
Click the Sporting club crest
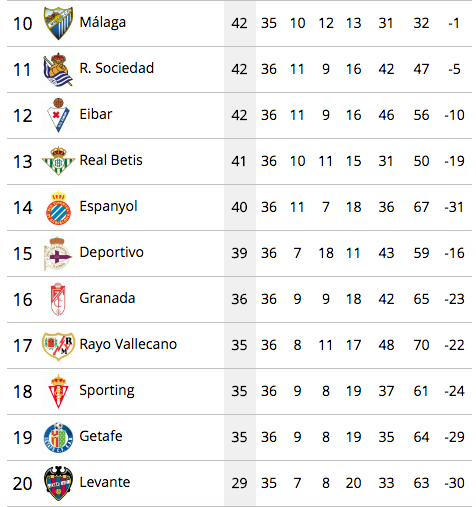click(58, 391)
